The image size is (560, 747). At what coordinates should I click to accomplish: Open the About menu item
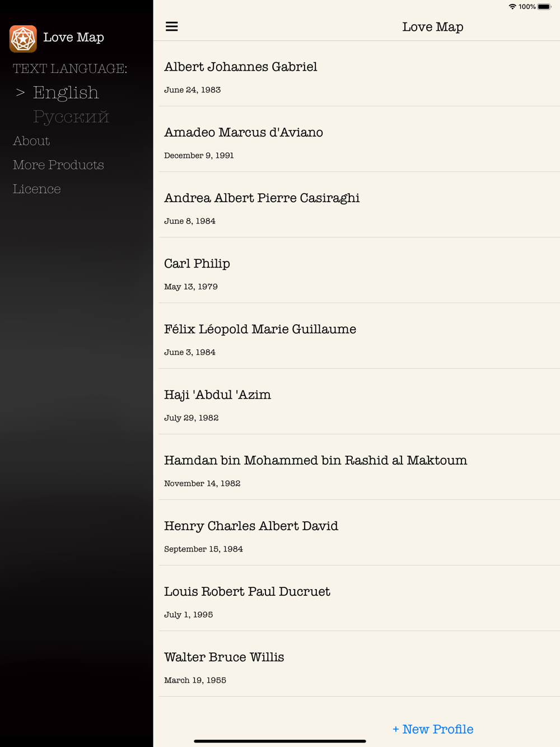point(31,141)
